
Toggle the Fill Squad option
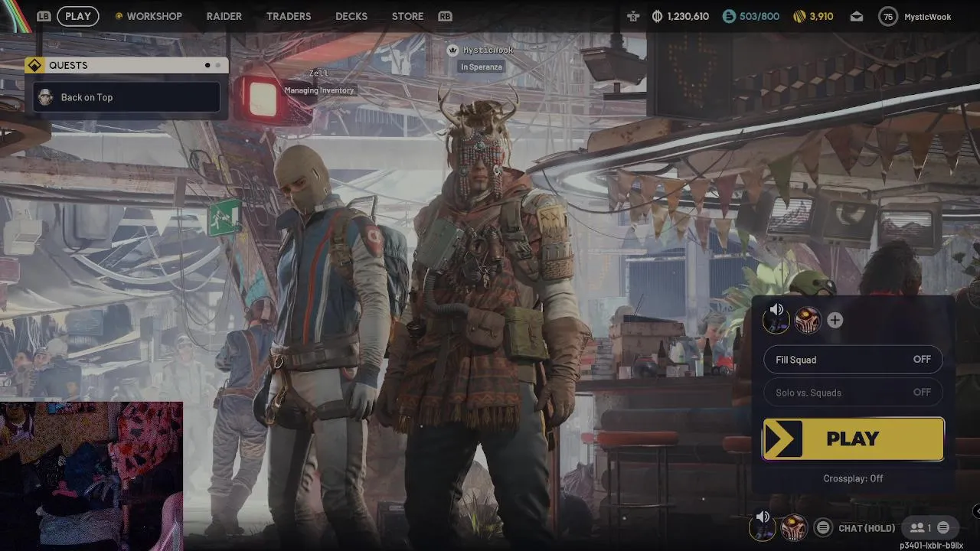[x=853, y=360]
